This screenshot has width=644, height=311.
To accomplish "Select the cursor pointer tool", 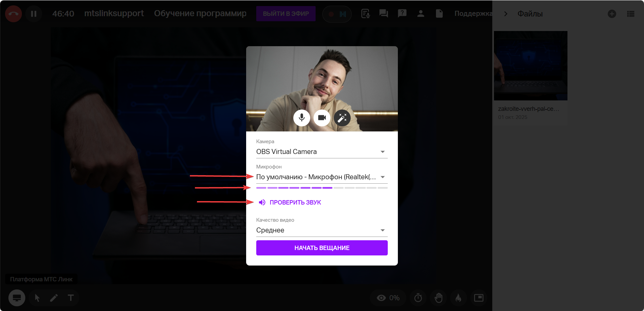I will pos(37,298).
